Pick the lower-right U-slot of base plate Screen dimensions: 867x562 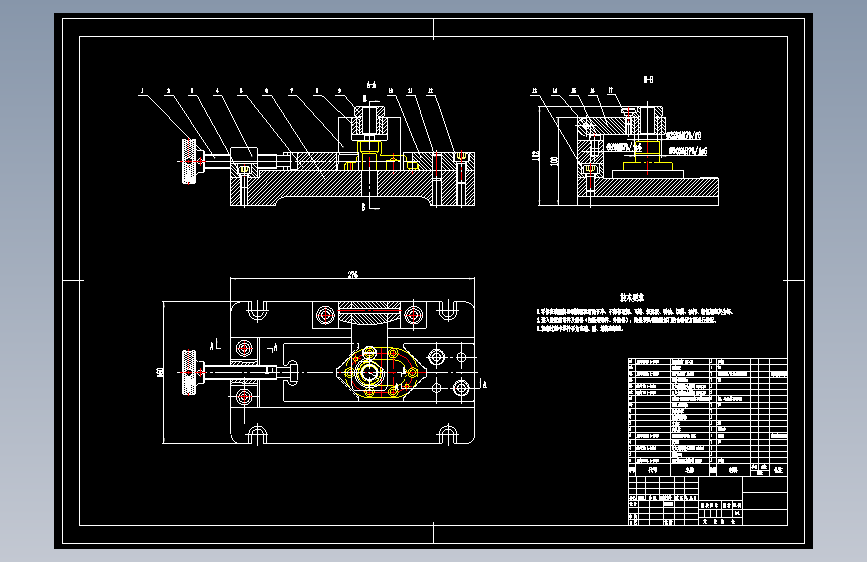click(x=447, y=434)
